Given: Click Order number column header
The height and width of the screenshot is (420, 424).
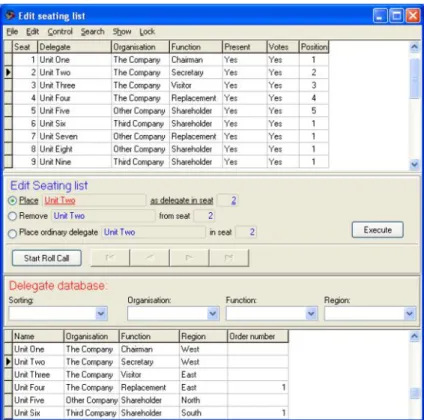Looking at the screenshot, I should coord(258,336).
